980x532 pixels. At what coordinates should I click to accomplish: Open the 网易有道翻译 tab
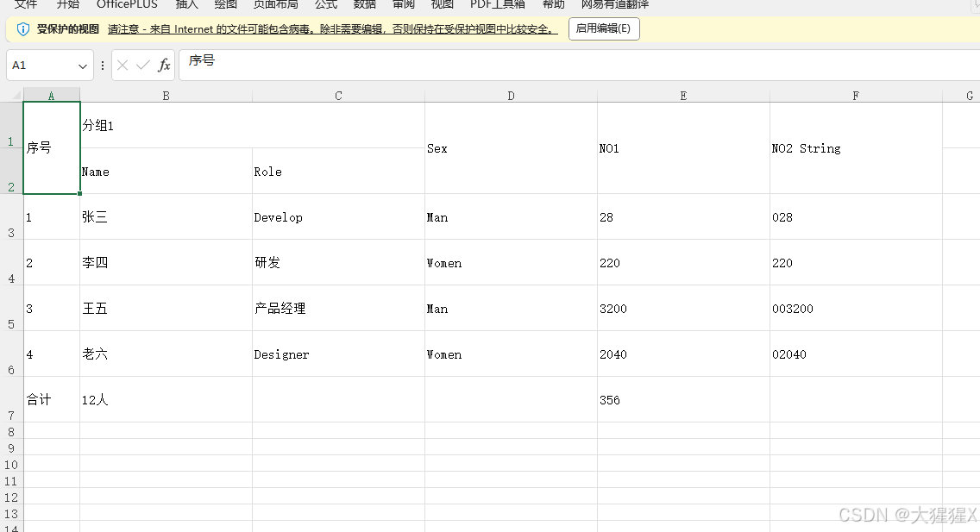pyautogui.click(x=615, y=4)
